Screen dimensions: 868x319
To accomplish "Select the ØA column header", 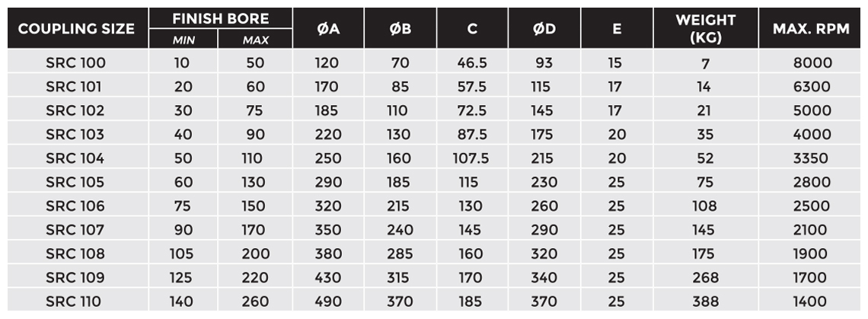I will [327, 29].
